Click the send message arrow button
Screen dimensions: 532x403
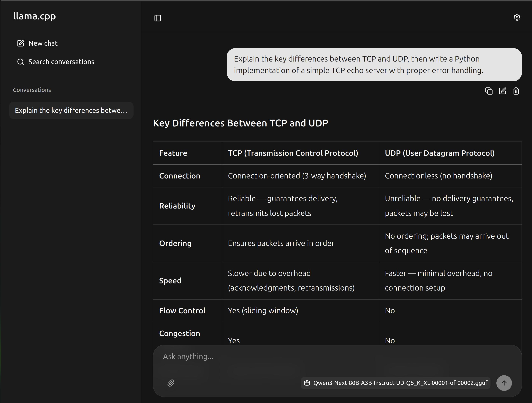(504, 383)
